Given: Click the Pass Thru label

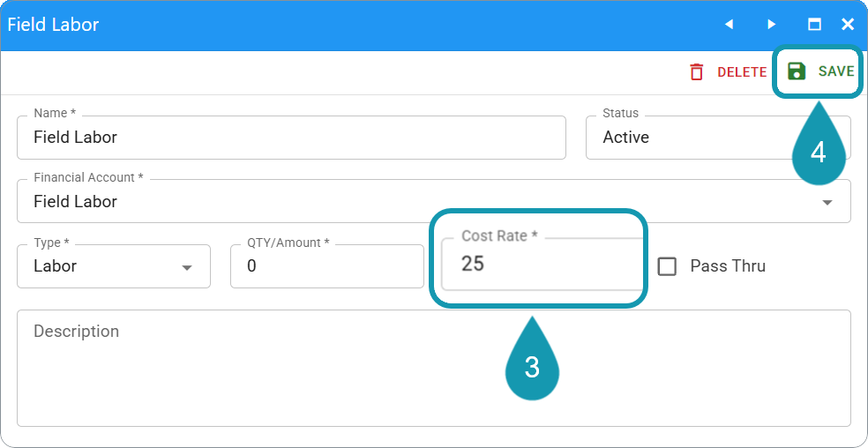Looking at the screenshot, I should (728, 265).
